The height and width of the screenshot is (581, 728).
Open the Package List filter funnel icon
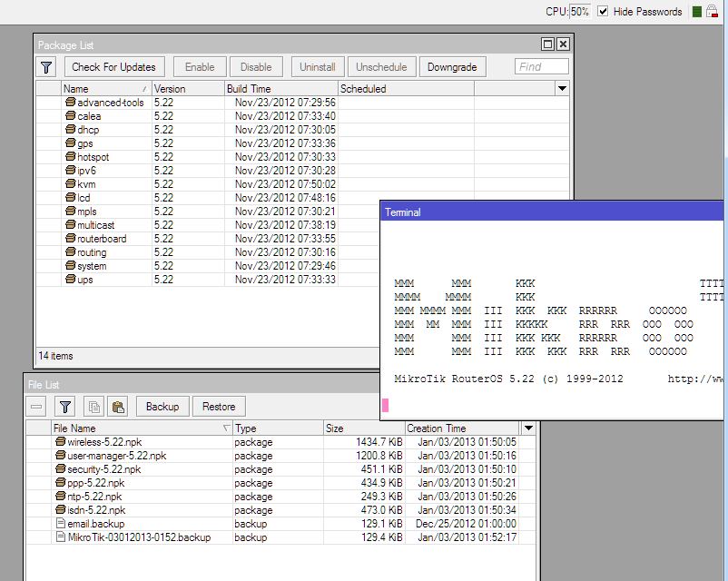(x=46, y=67)
